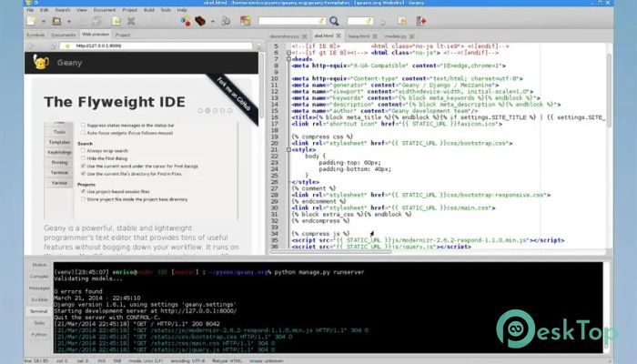Select the Keybindings preferences tab
This screenshot has width=637, height=364.
tap(59, 152)
